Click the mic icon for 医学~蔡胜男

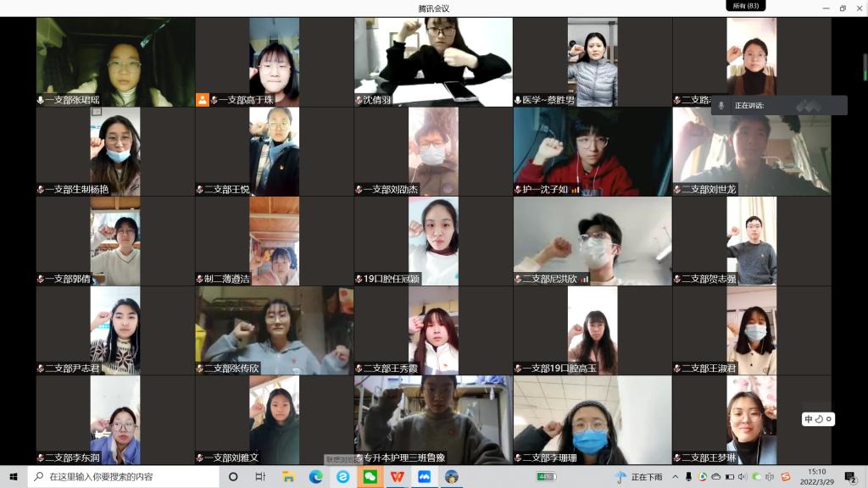coord(517,100)
